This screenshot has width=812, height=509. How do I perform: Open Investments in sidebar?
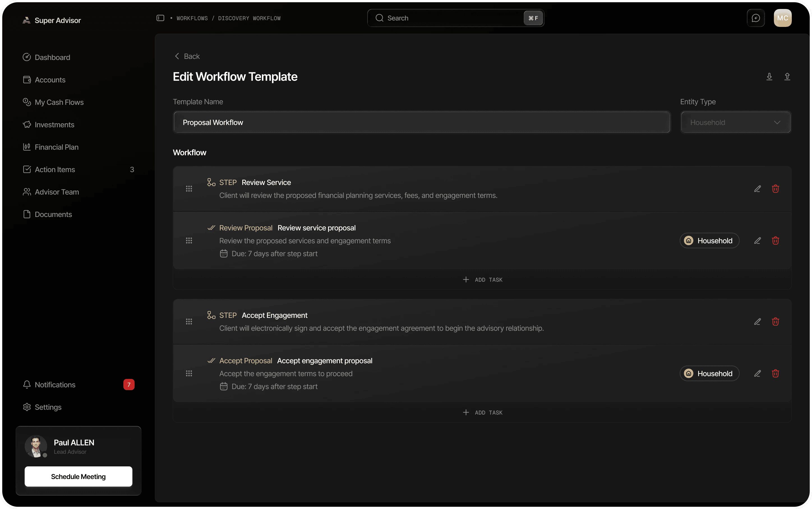tap(48, 124)
